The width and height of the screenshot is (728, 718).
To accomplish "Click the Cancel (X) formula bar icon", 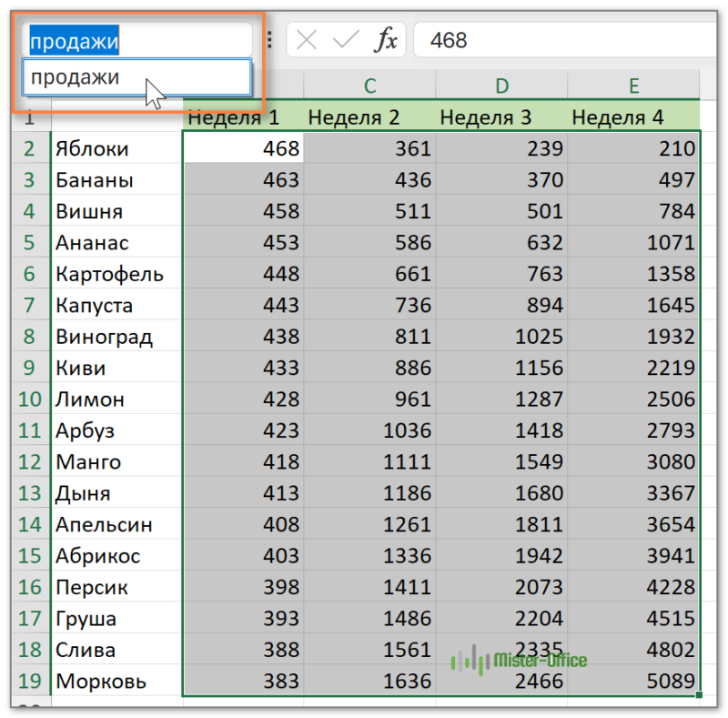I will pos(308,40).
